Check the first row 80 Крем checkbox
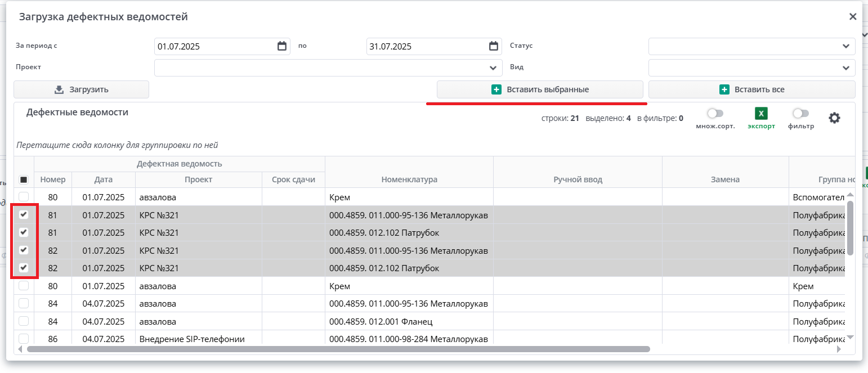 tap(24, 197)
